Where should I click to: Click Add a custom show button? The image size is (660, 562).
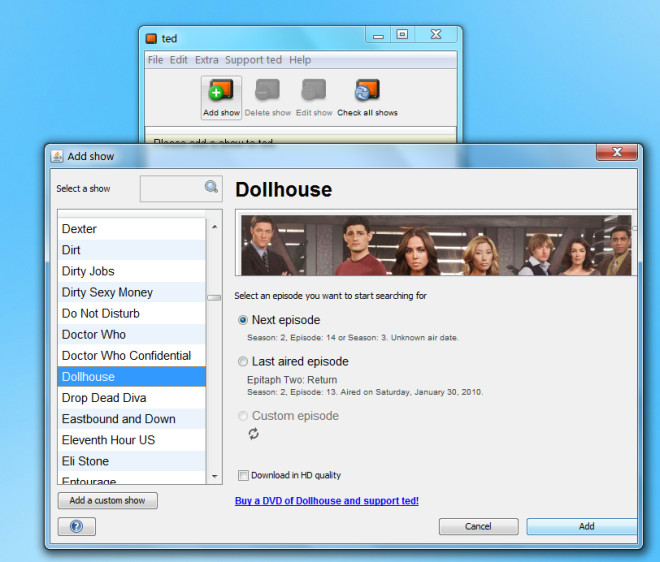click(108, 501)
